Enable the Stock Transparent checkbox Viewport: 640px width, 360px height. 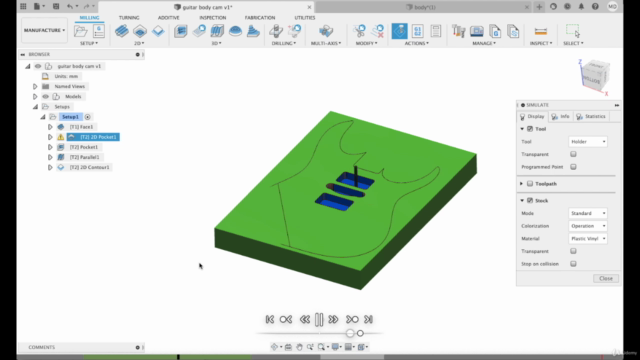tap(573, 251)
